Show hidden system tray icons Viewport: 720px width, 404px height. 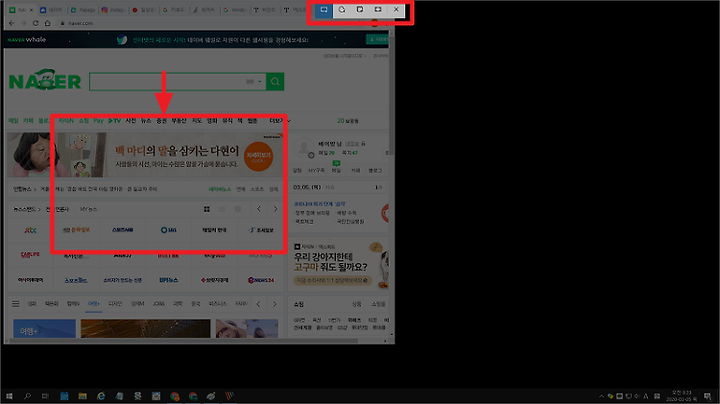601,396
